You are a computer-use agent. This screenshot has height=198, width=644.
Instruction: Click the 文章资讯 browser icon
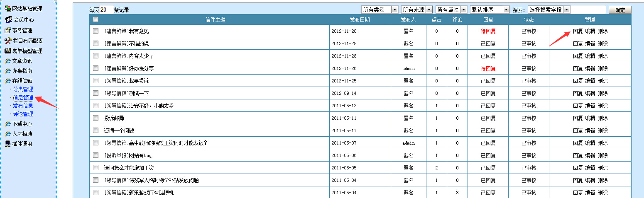point(7,61)
